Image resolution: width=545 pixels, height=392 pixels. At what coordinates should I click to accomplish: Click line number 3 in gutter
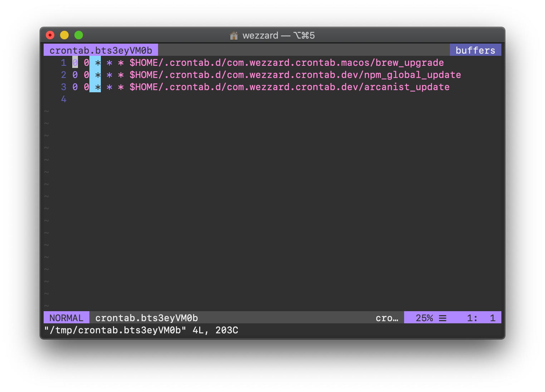[64, 87]
